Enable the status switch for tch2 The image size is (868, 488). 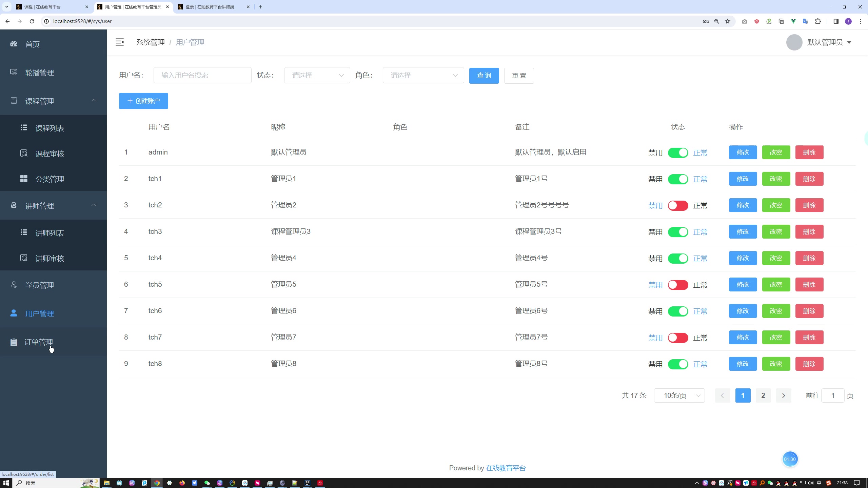[x=678, y=206]
